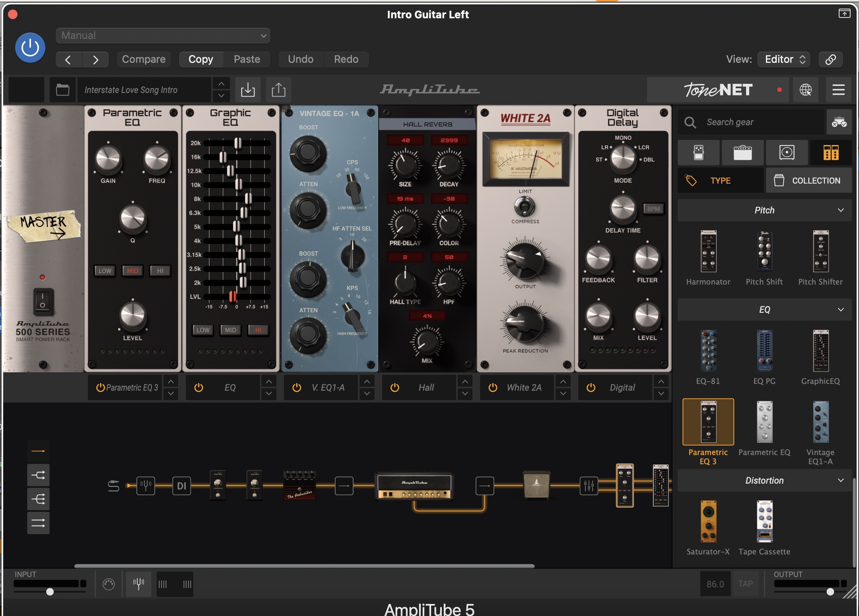
Task: Toggle Parametric EQ 3 slot power
Action: pyautogui.click(x=100, y=387)
